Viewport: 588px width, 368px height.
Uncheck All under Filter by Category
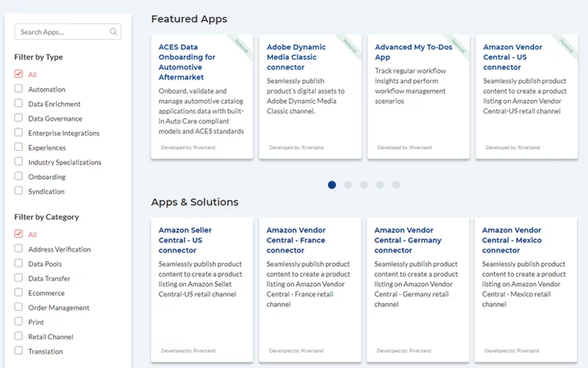pos(18,233)
